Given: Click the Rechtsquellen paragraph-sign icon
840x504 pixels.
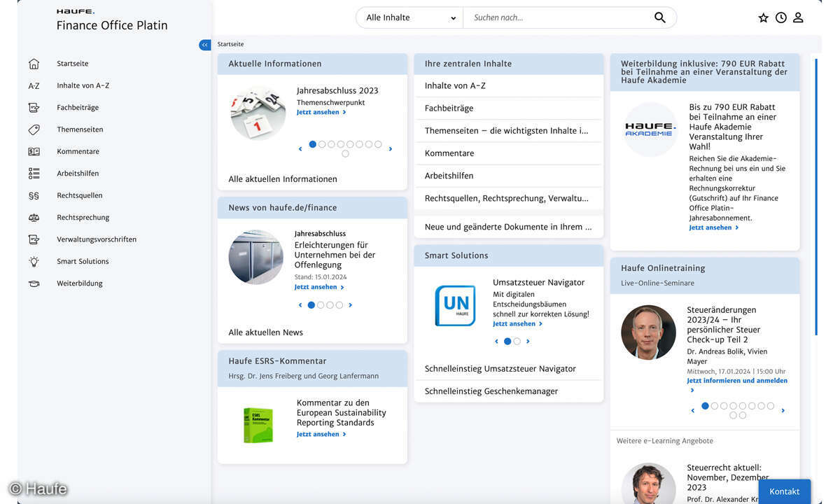Looking at the screenshot, I should click(34, 195).
